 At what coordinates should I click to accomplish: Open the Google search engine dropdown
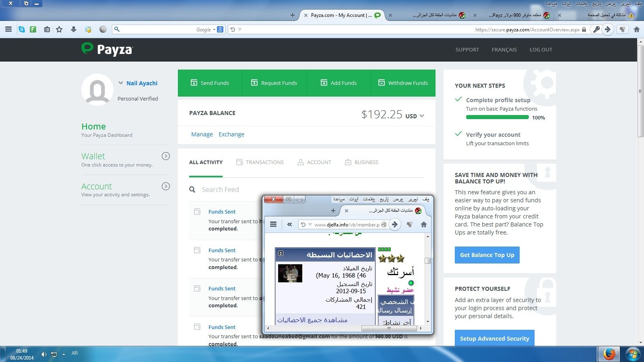coord(214,29)
